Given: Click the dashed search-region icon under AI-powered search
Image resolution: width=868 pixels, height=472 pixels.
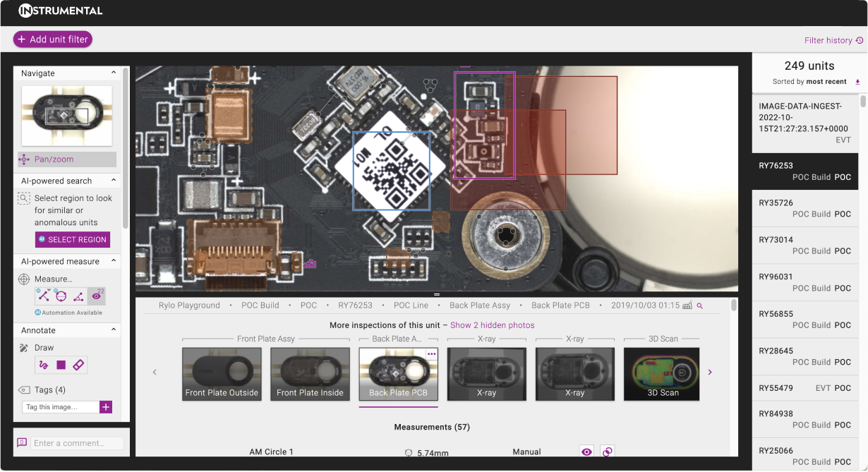Looking at the screenshot, I should pos(24,198).
